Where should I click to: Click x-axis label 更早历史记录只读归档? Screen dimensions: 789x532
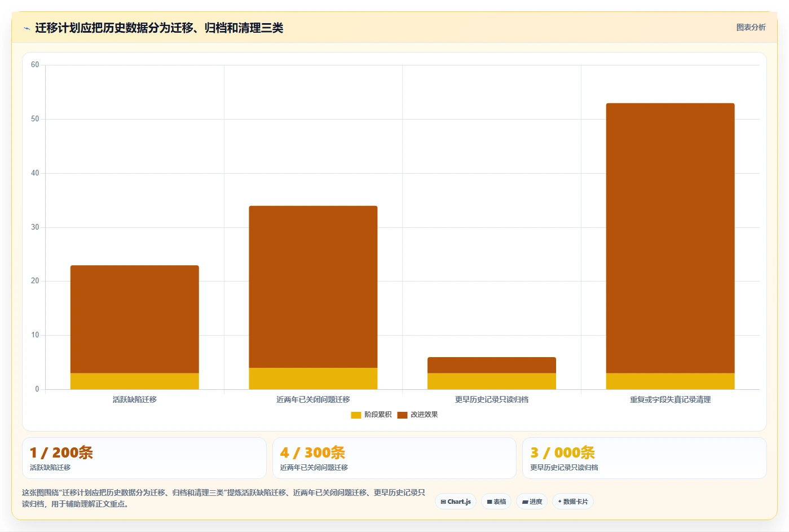tap(492, 399)
